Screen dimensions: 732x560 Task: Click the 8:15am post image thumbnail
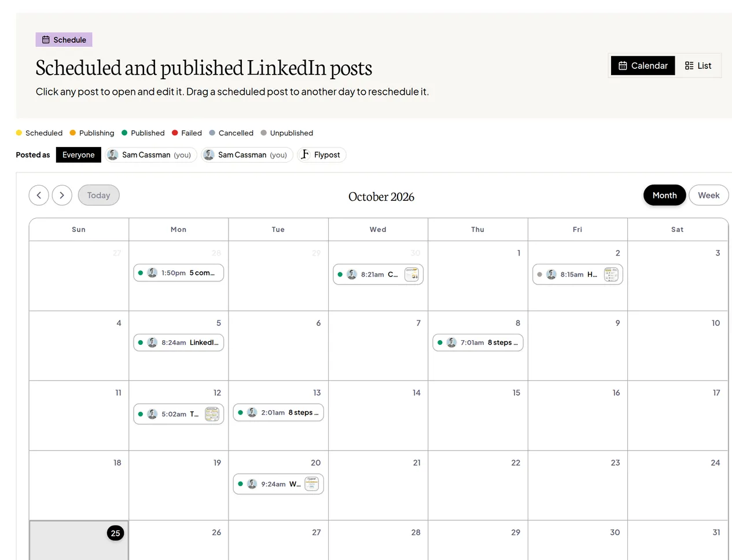(x=611, y=275)
